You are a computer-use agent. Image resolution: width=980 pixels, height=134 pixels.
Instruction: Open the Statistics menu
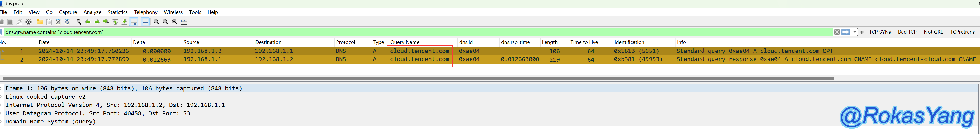pyautogui.click(x=117, y=12)
